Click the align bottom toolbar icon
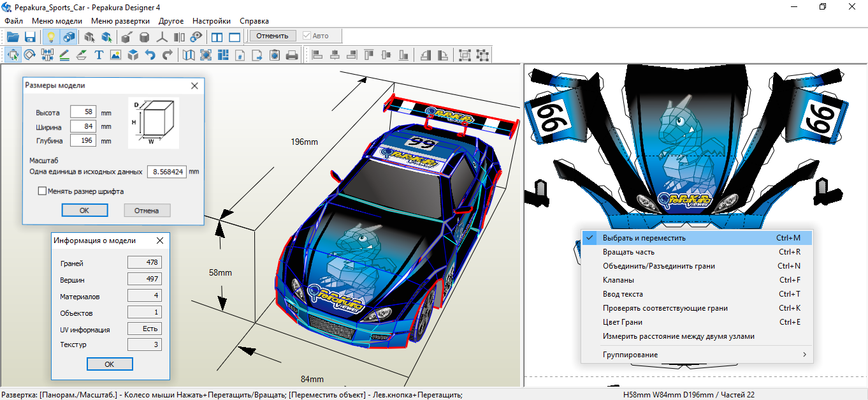This screenshot has height=400, width=868. [403, 55]
